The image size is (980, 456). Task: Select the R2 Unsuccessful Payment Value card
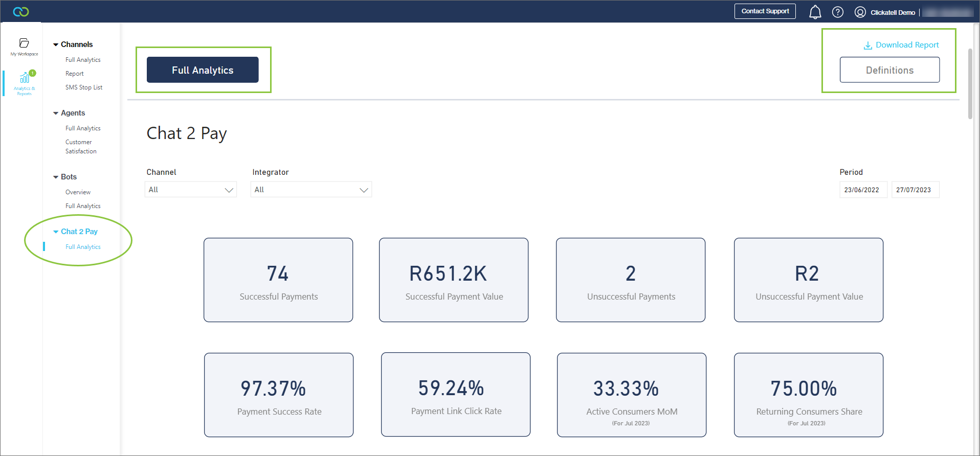[809, 280]
